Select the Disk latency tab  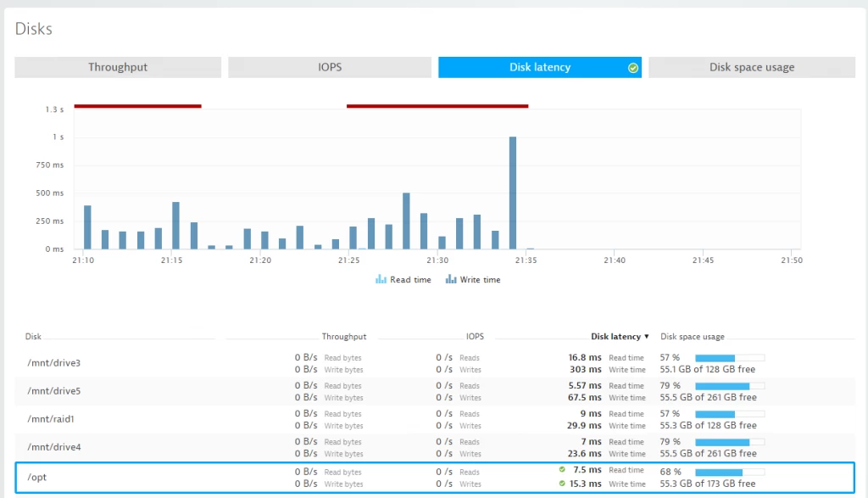click(540, 67)
